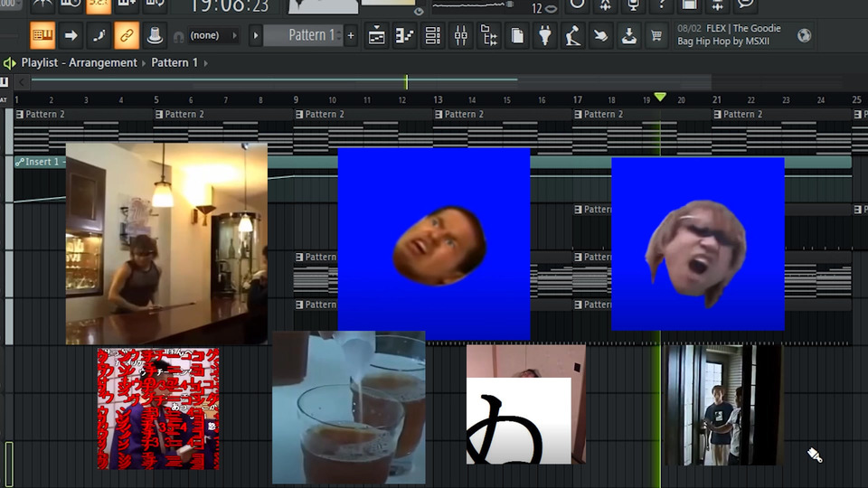The height and width of the screenshot is (488, 868).
Task: Click Playlist - Arrangement breadcrumb
Action: pos(80,63)
